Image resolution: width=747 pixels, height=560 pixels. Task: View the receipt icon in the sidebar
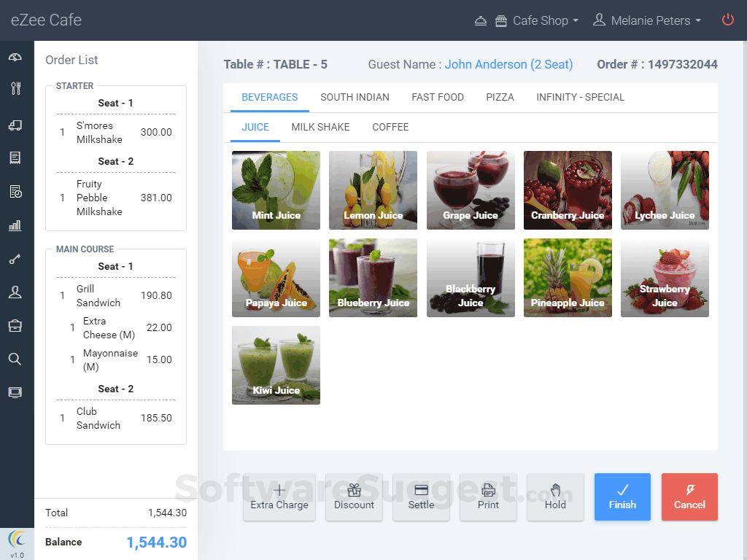[15, 157]
